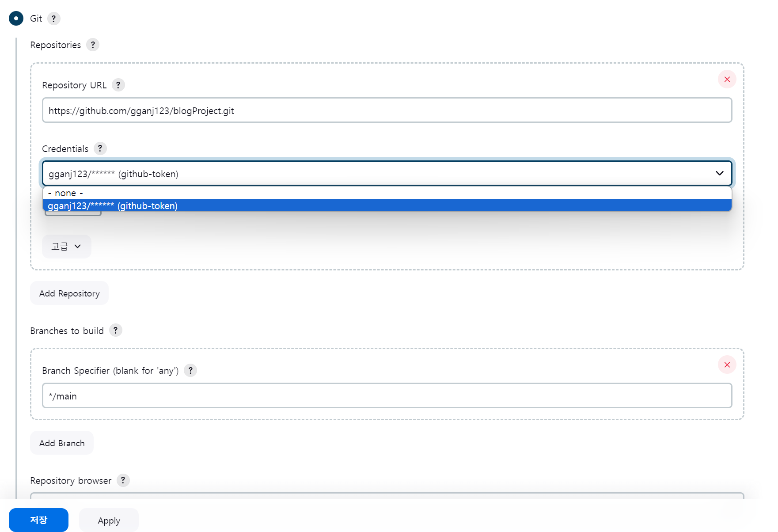
Task: Click the Add Repository button
Action: coord(69,293)
